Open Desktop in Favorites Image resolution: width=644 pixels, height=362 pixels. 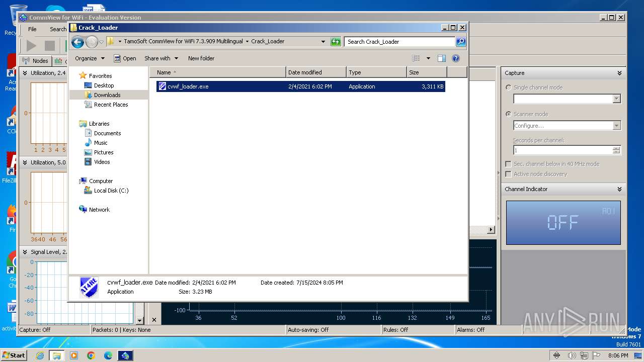click(x=104, y=85)
